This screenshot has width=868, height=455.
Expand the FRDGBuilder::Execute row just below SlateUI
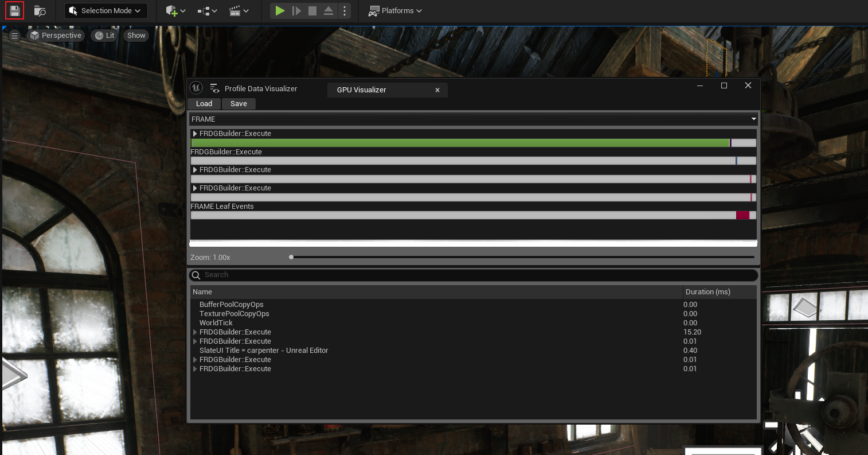[195, 360]
